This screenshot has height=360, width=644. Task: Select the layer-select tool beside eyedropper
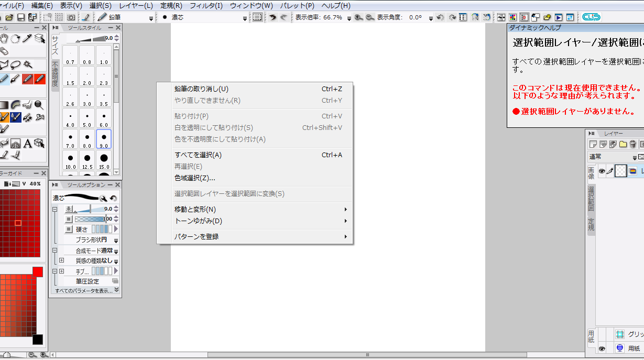point(40,39)
